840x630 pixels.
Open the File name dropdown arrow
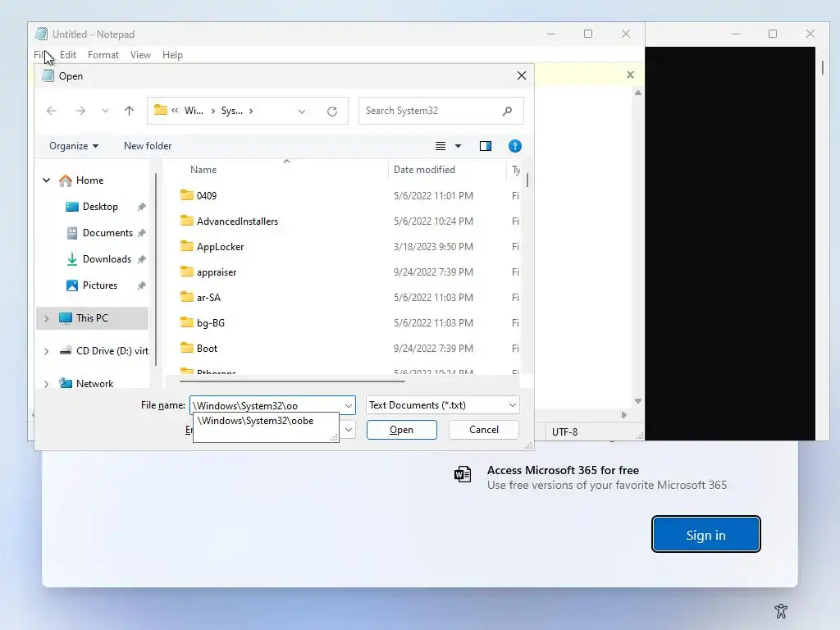(x=349, y=405)
